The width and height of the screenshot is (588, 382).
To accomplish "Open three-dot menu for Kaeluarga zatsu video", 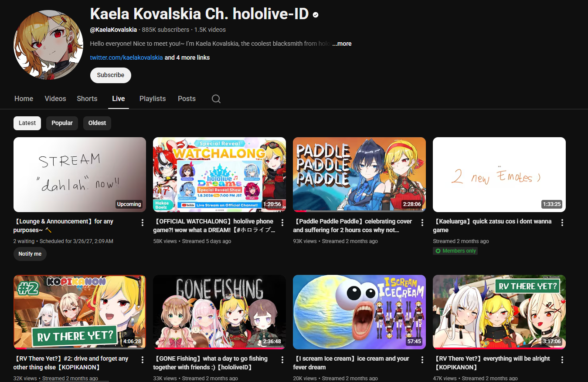I will point(562,223).
